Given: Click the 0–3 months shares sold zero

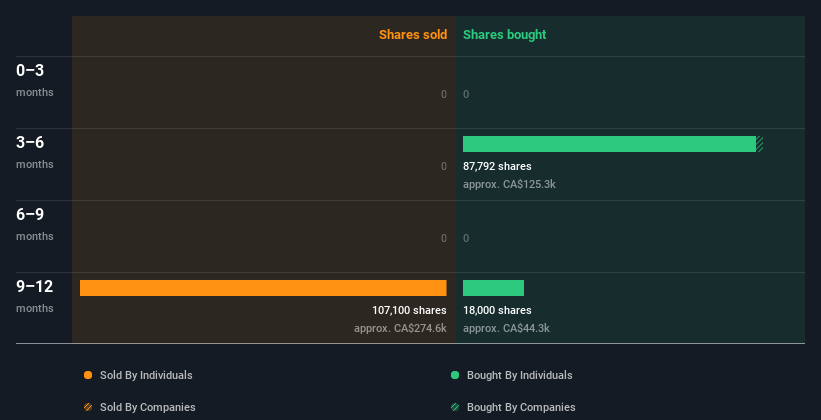Looking at the screenshot, I should [444, 94].
